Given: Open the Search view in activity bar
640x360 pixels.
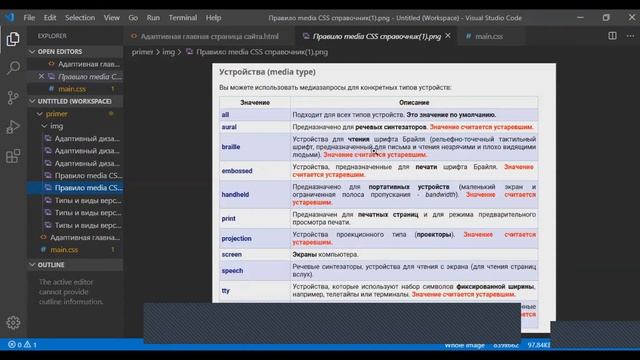Looking at the screenshot, I should click(x=13, y=68).
